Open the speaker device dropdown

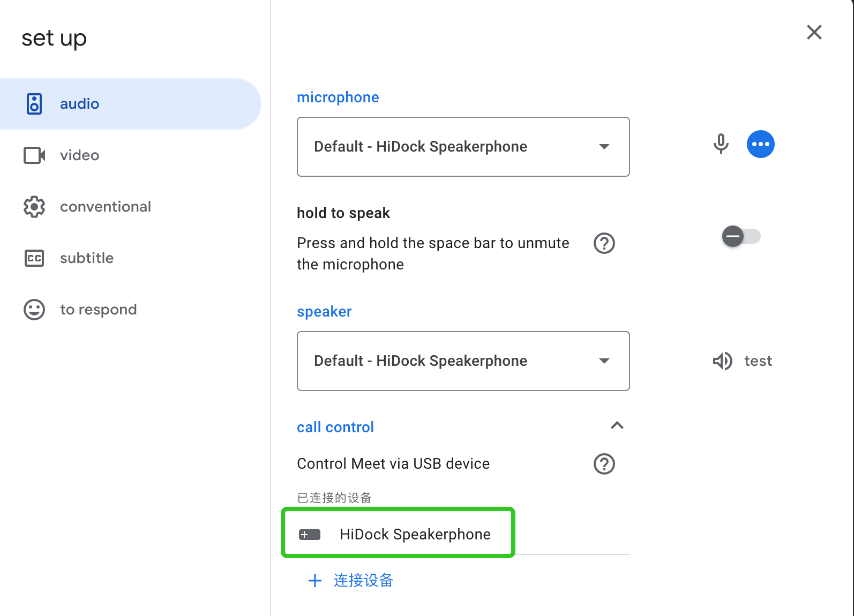coord(463,361)
